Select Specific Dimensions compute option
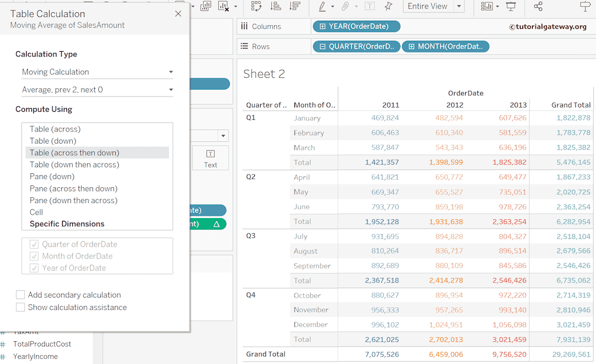The width and height of the screenshot is (596, 364). pyautogui.click(x=67, y=224)
